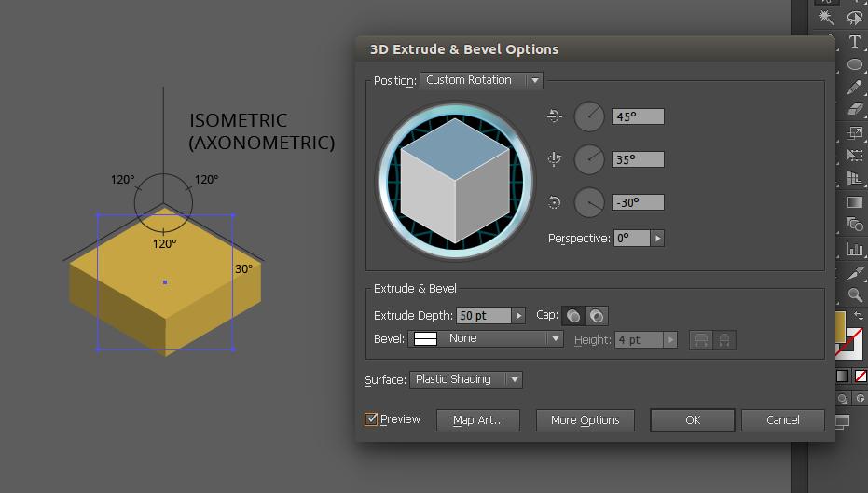Viewport: 868px width, 493px height.
Task: Adjust the Z-axis rotation dial
Action: [589, 202]
